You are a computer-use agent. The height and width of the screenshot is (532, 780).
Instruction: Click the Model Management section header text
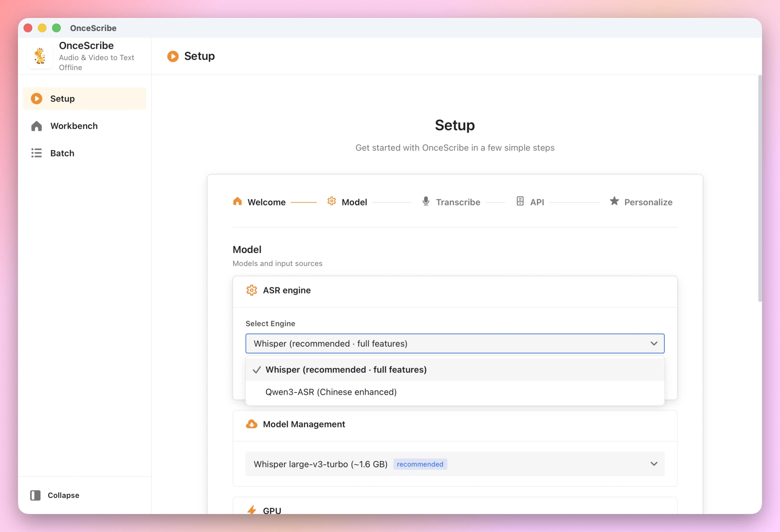[x=304, y=424]
